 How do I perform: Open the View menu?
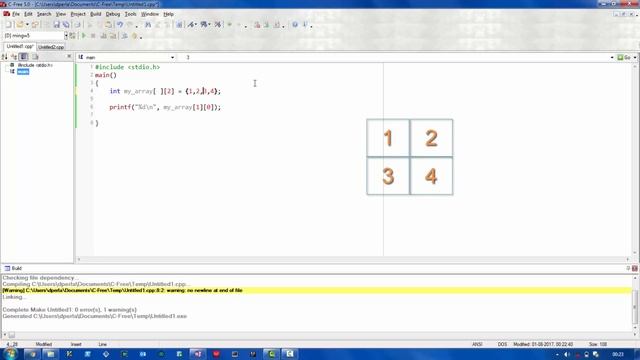point(60,14)
